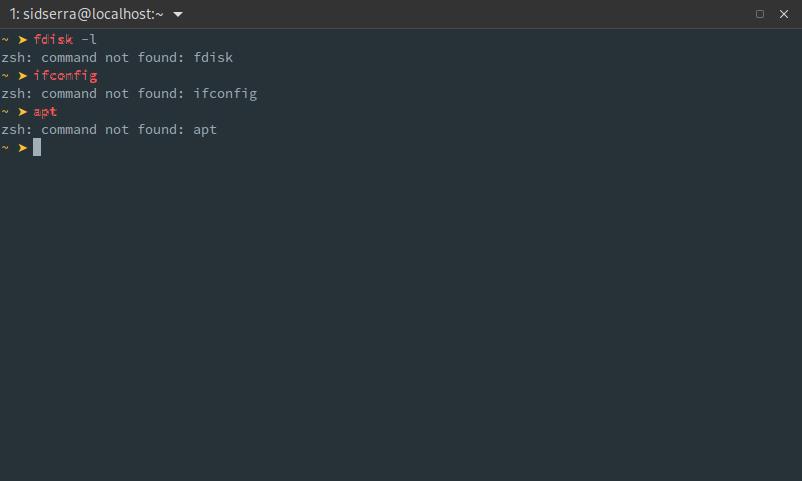This screenshot has width=802, height=481.
Task: Click the prompt arrow on the empty line
Action: (x=22, y=148)
